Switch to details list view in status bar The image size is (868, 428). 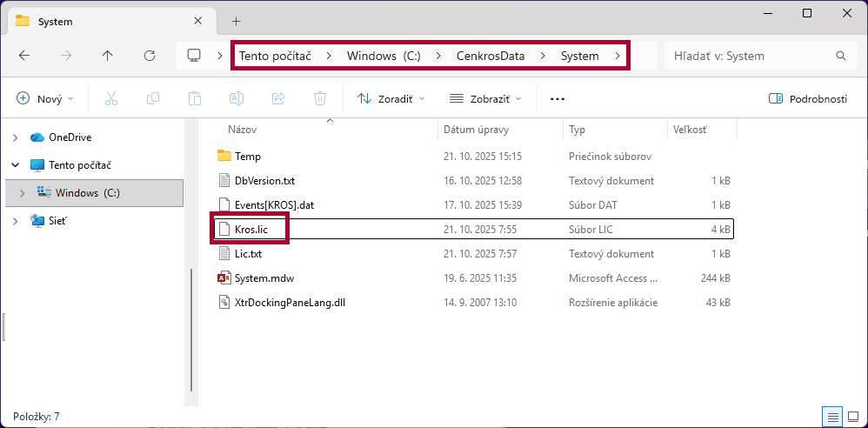(832, 417)
